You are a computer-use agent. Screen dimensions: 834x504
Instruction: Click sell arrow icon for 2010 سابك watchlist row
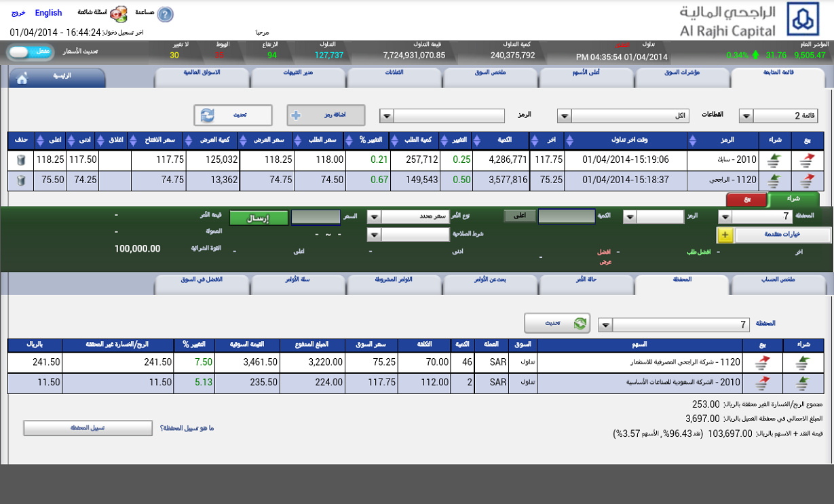(807, 161)
